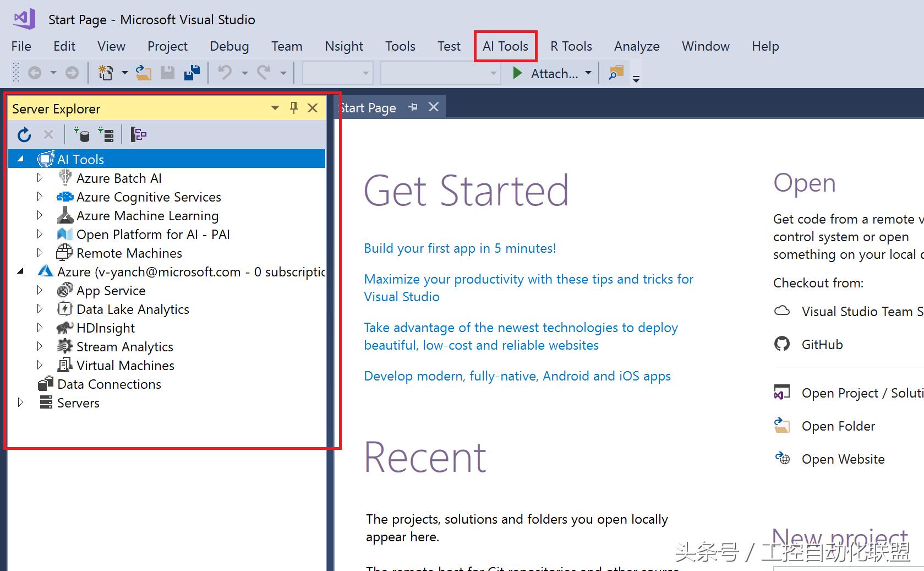The image size is (924, 571).
Task: Click the Server Explorer tree structure icon
Action: tap(138, 134)
